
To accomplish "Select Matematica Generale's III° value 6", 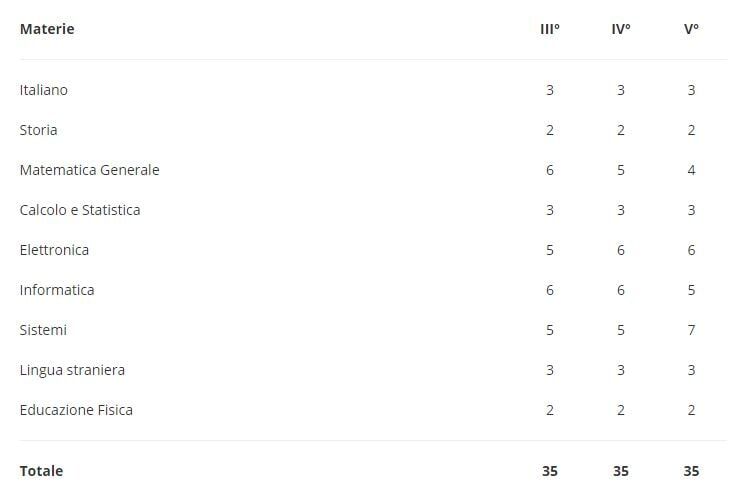I will [x=550, y=170].
